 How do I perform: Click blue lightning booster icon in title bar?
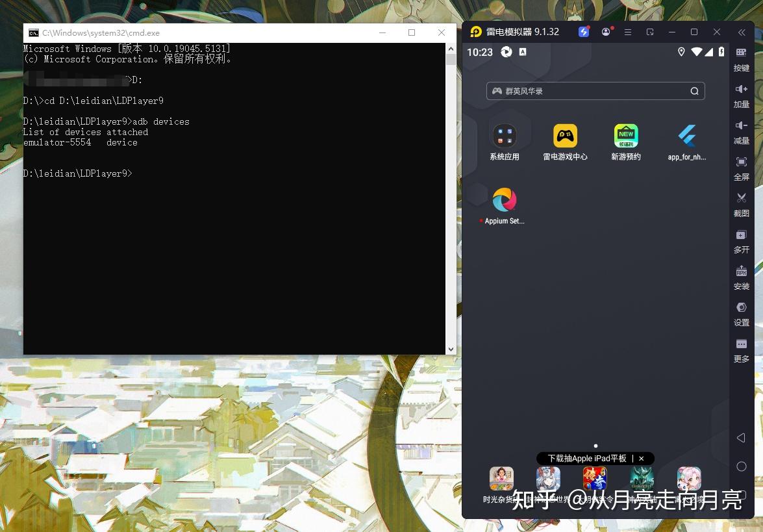click(583, 32)
